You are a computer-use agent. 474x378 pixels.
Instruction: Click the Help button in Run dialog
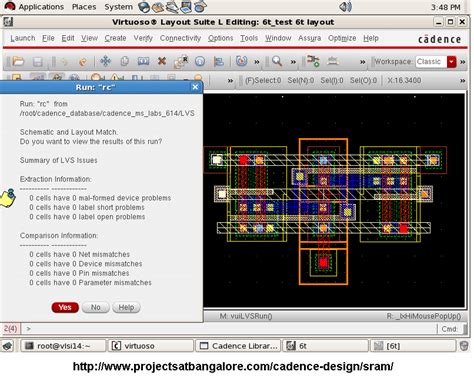coord(126,307)
